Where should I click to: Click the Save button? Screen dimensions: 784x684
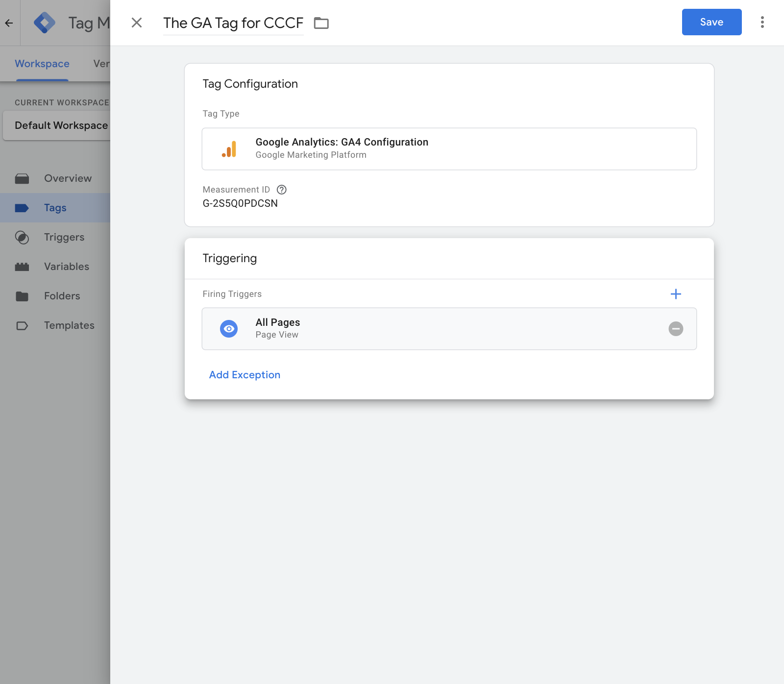711,22
